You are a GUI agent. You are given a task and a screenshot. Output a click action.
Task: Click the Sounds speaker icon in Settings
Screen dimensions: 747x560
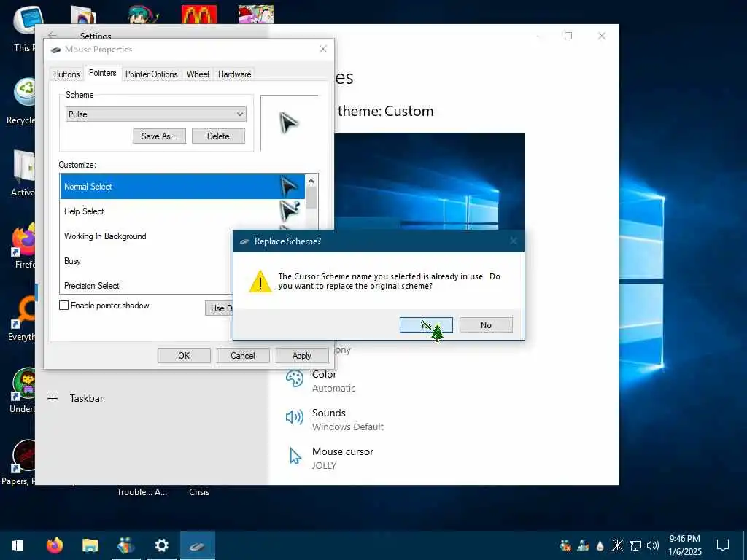pyautogui.click(x=295, y=418)
